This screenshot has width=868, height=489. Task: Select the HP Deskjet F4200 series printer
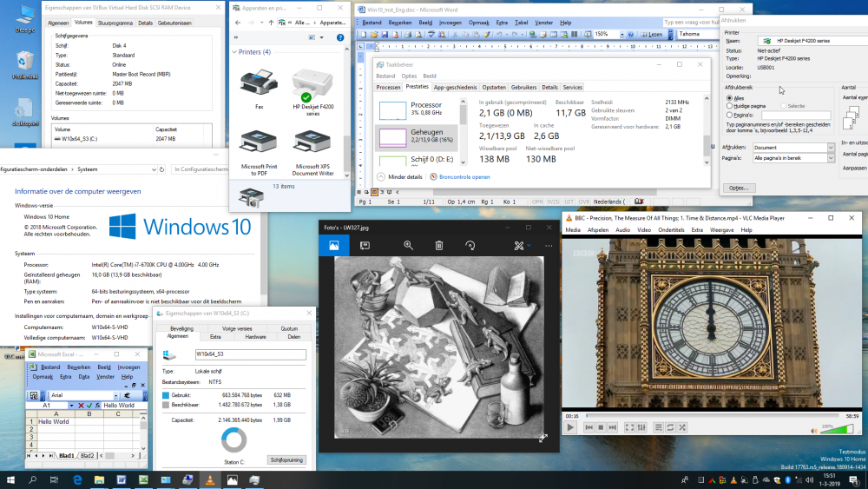point(312,92)
